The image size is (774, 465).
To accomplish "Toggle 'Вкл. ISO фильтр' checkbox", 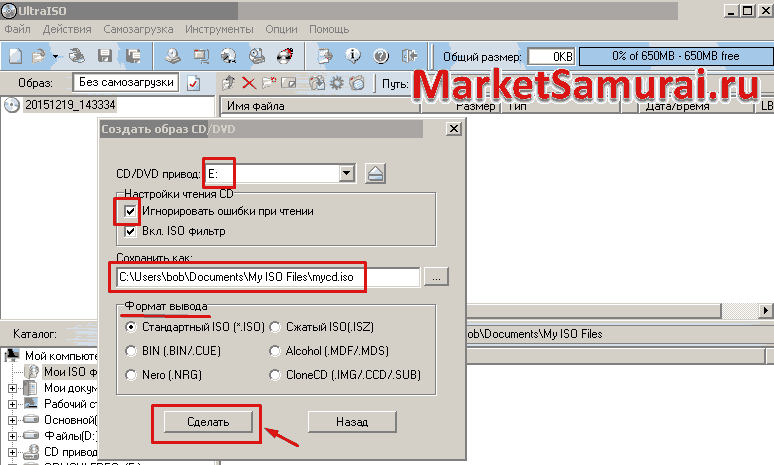I will click(x=130, y=231).
